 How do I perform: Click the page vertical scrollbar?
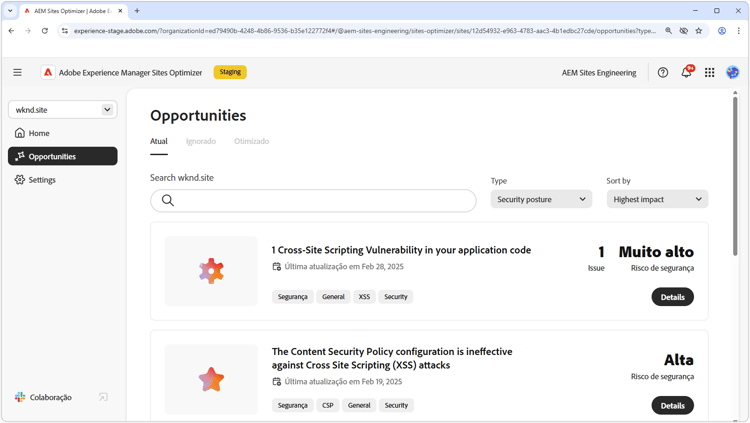pos(735,177)
